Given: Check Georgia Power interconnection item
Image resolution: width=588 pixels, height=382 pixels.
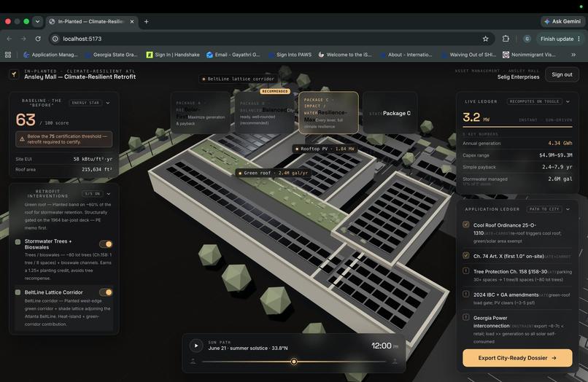Looking at the screenshot, I should tap(465, 317).
